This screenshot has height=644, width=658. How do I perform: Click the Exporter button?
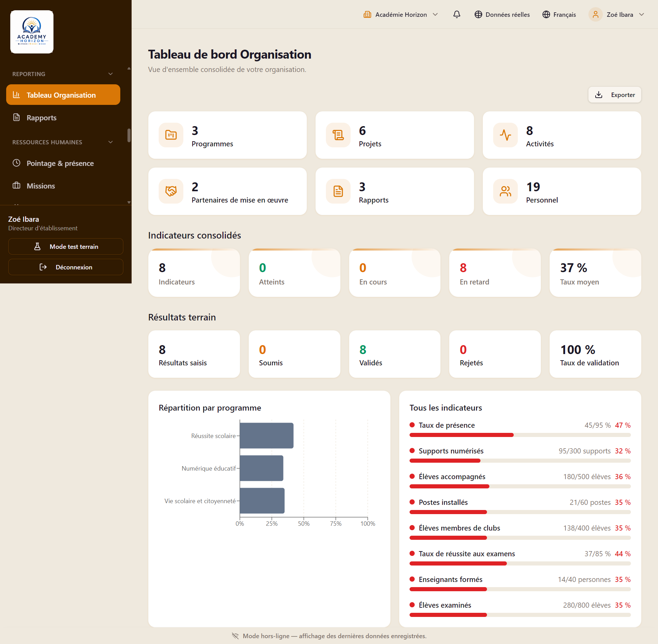pyautogui.click(x=615, y=95)
